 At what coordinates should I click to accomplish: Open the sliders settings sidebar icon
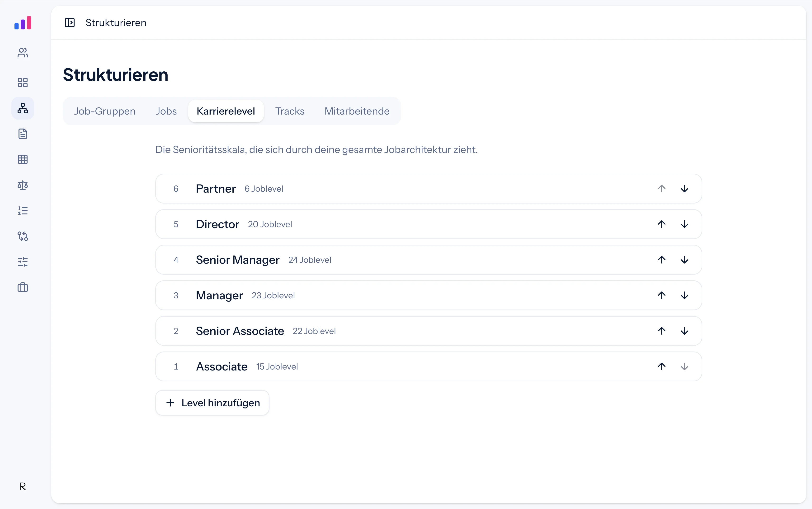coord(23,262)
